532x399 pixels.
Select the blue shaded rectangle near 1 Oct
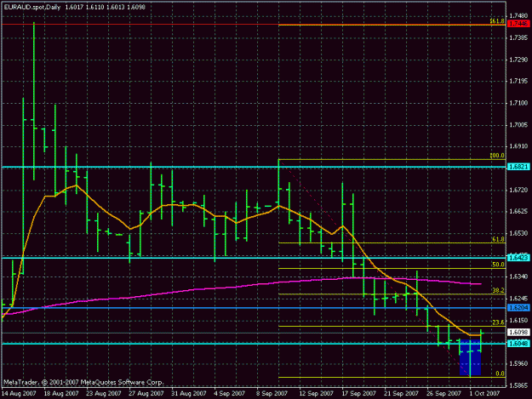(470, 357)
